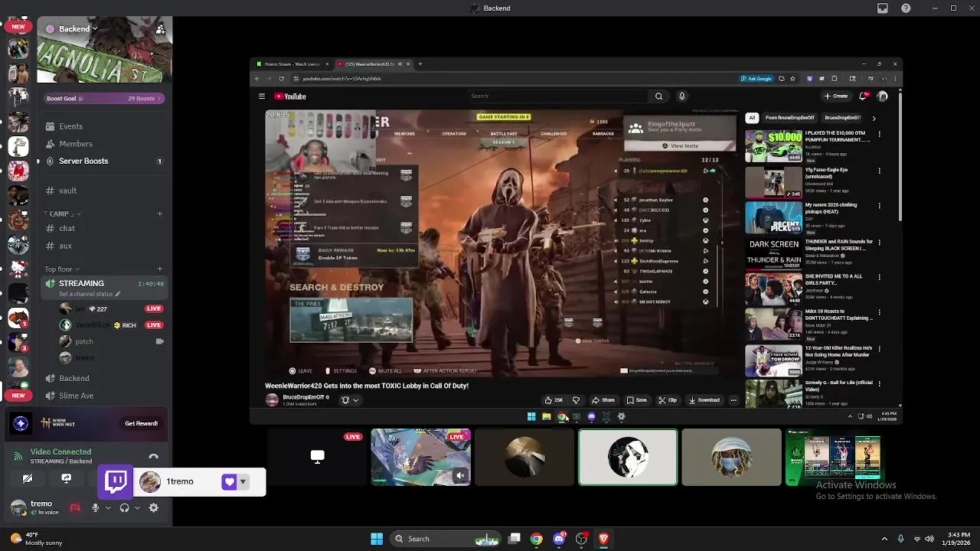This screenshot has height=551, width=980.
Task: Open the Windows Start menu
Action: 377,539
